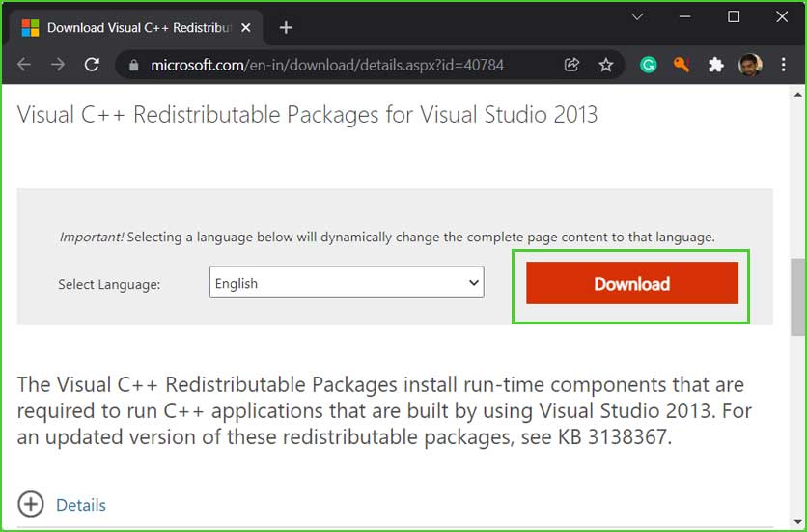This screenshot has height=532, width=807.
Task: Click the browser forward arrow
Action: [58, 65]
